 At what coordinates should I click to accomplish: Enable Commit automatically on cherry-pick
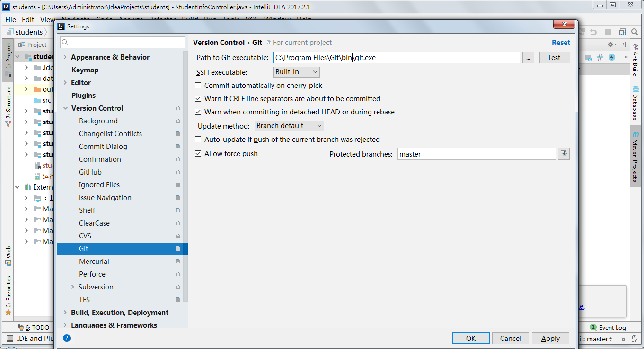click(198, 86)
